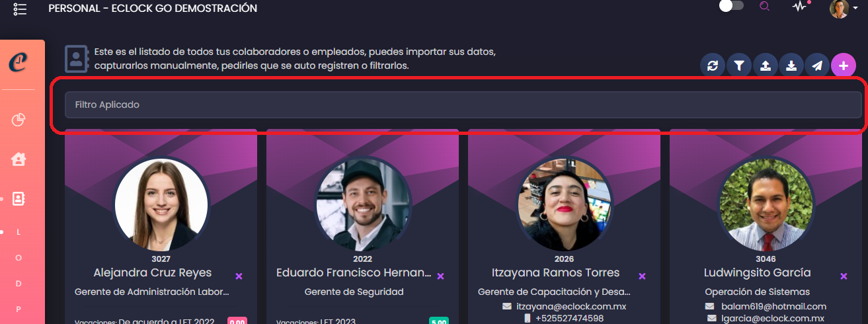The image size is (868, 324).
Task: Open the hamburger list menu icon
Action: [x=20, y=9]
